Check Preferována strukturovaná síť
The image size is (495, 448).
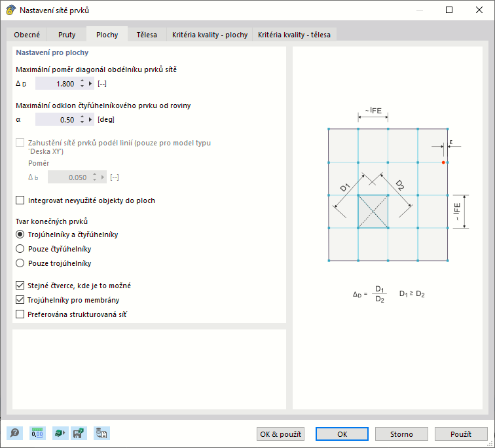coord(20,314)
